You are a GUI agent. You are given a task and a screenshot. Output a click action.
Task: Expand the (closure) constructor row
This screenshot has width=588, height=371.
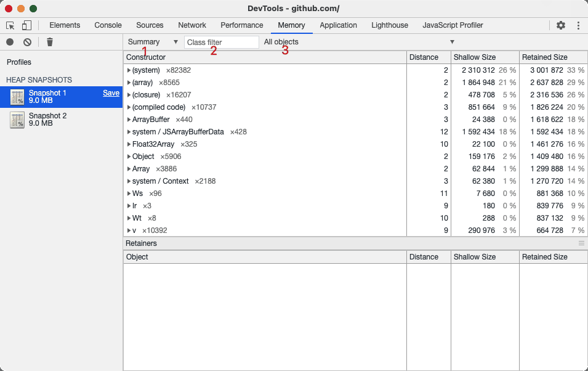tap(129, 95)
